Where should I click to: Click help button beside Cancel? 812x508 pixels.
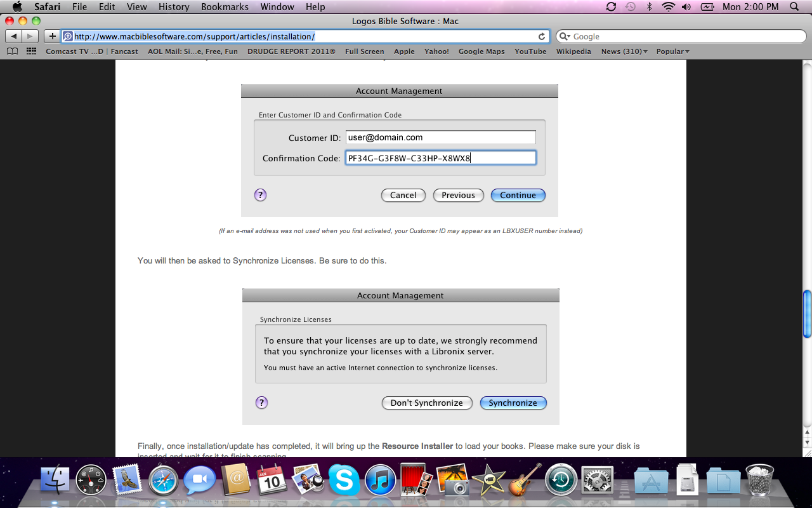(260, 195)
